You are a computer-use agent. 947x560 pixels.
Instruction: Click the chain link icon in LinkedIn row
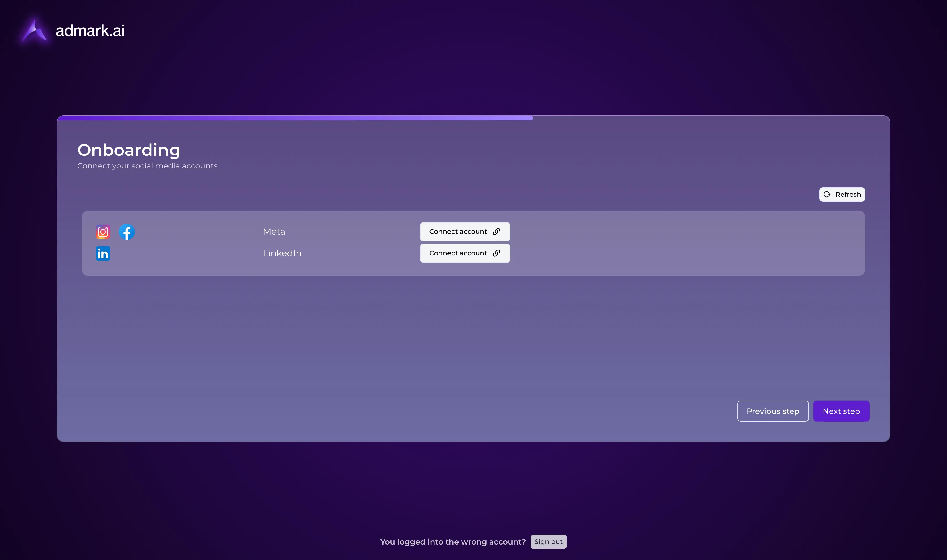click(496, 253)
